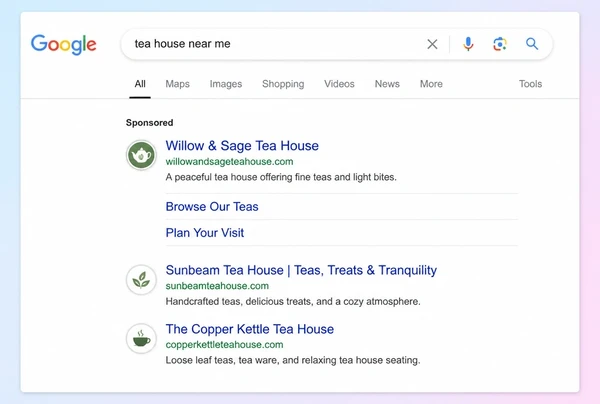This screenshot has width=600, height=404.
Task: Click the Willow & Sage teapot favicon
Action: click(x=141, y=155)
